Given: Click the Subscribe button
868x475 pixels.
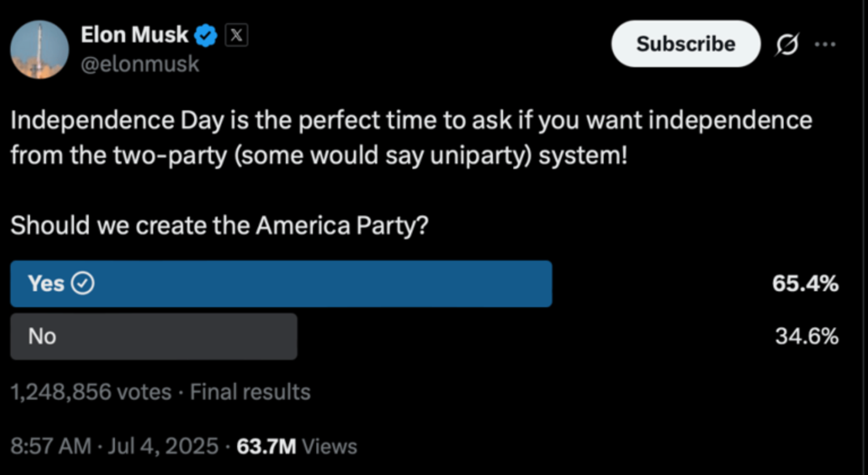Looking at the screenshot, I should 685,44.
